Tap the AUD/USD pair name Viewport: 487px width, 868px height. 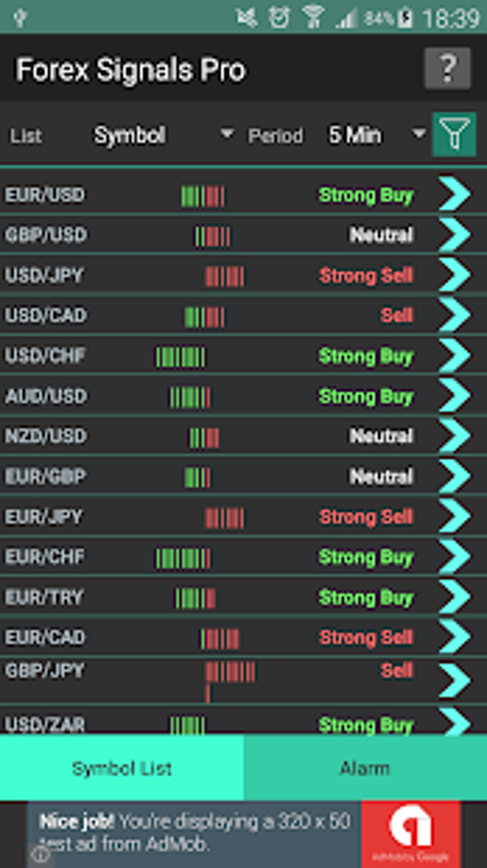[x=46, y=396]
